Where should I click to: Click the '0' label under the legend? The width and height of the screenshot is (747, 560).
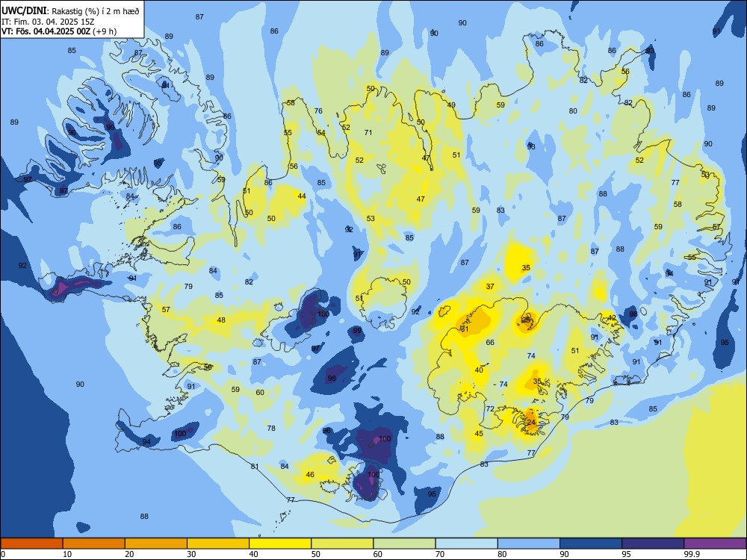click(3, 554)
